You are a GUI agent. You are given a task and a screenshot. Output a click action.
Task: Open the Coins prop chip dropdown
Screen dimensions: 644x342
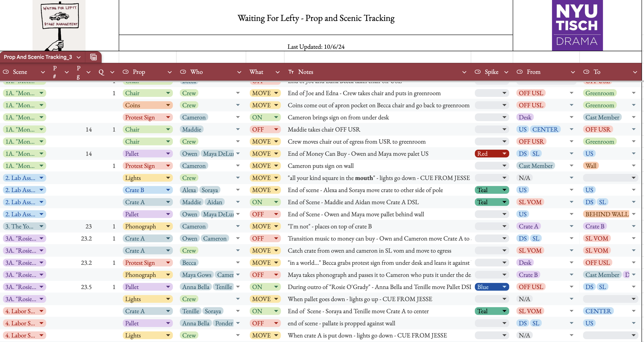148,105
